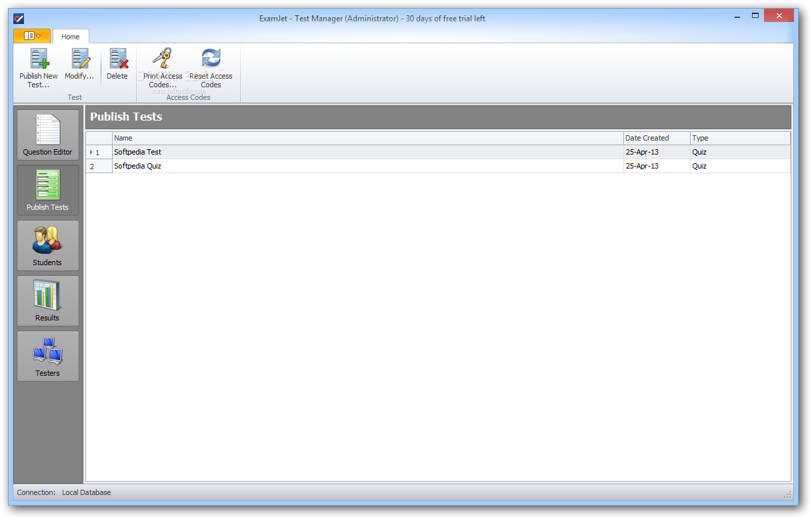Click Type cell of Softpedia Test row
This screenshot has width=812, height=519.
740,152
